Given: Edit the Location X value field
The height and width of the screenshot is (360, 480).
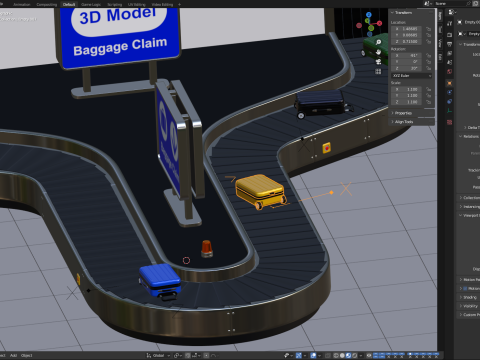Looking at the screenshot, I should pos(407,29).
